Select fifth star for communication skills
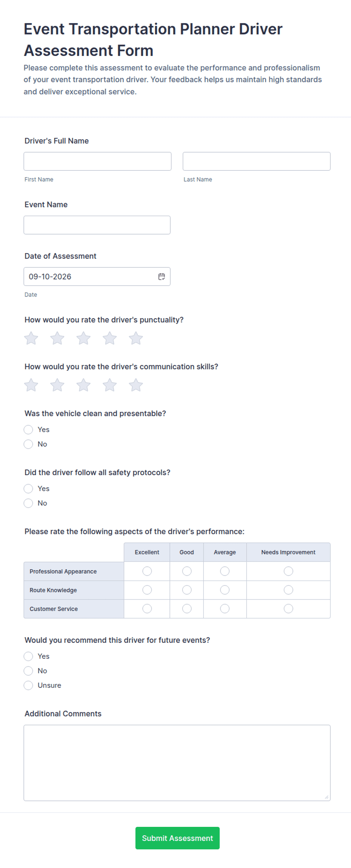Image resolution: width=351 pixels, height=868 pixels. (136, 385)
